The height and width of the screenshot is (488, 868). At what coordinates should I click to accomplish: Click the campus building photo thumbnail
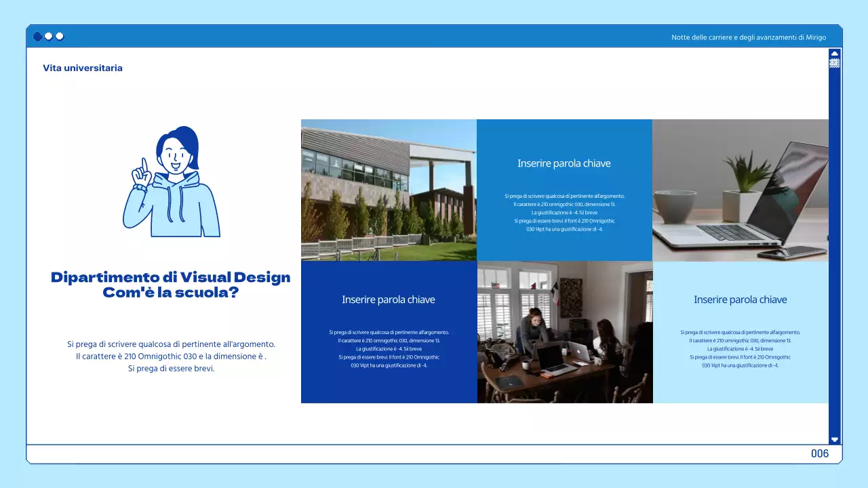point(389,190)
